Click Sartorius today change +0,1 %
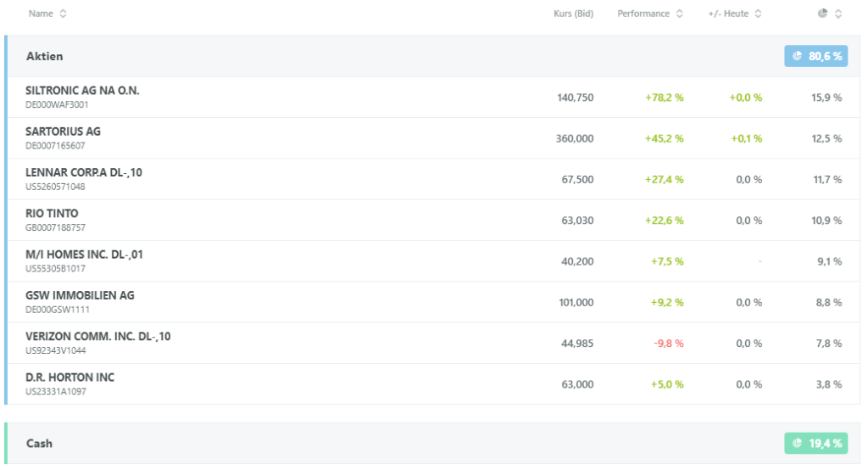The width and height of the screenshot is (868, 470). [x=746, y=138]
